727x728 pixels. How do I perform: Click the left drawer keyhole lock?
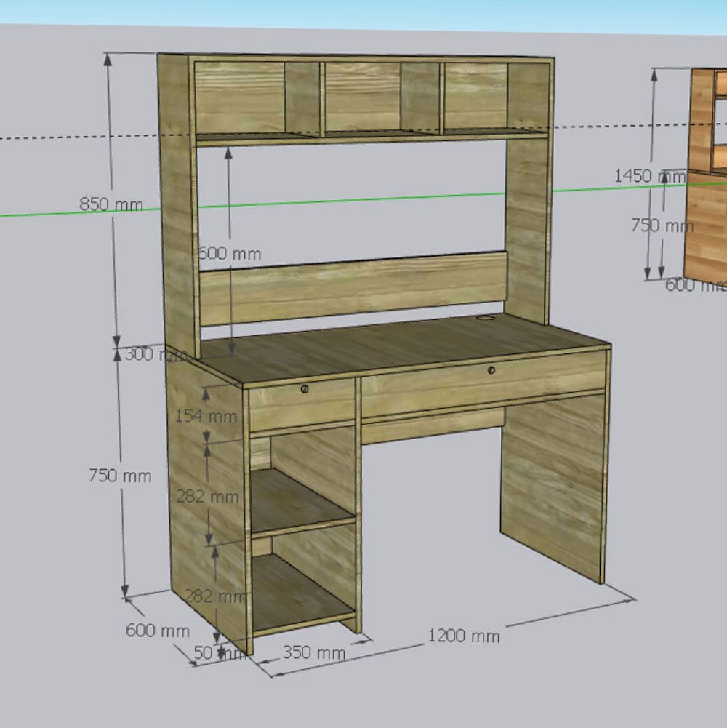pyautogui.click(x=305, y=389)
